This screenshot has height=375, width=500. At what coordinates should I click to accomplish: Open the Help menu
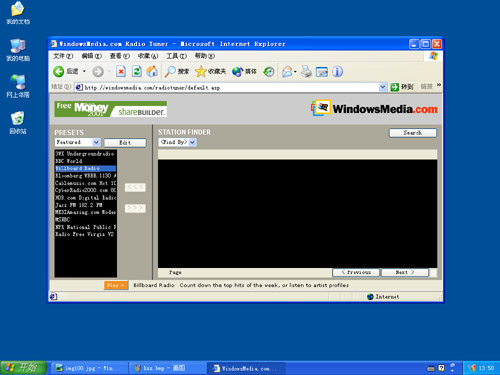205,56
